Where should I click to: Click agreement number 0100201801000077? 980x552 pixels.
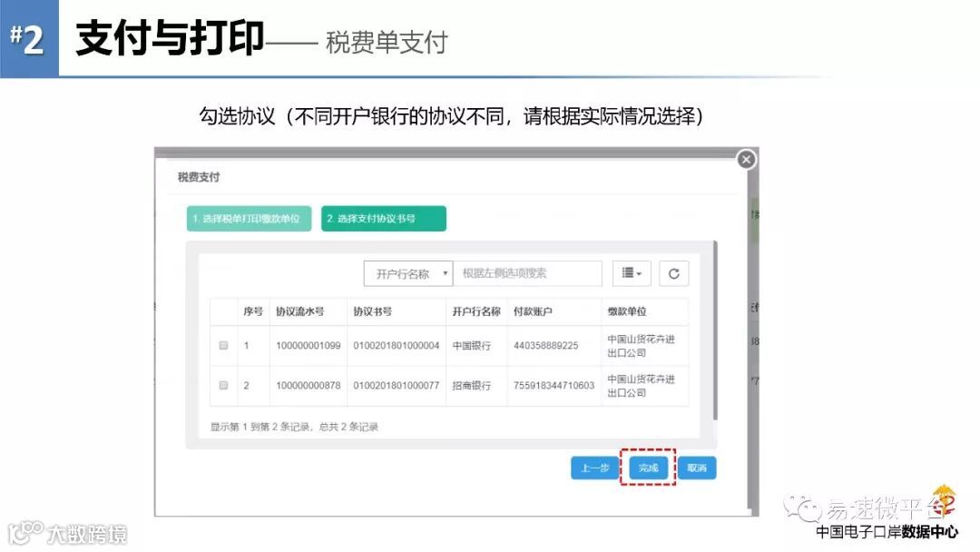pos(397,386)
